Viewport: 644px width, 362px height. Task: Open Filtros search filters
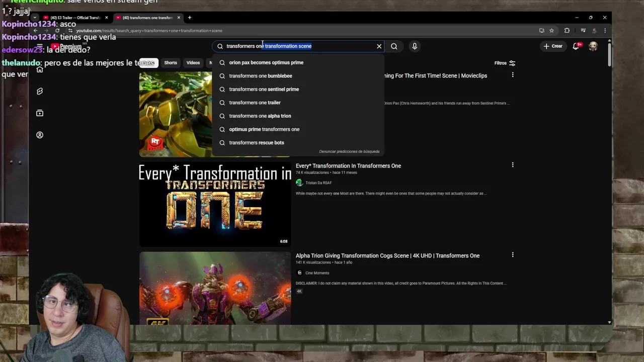point(505,63)
